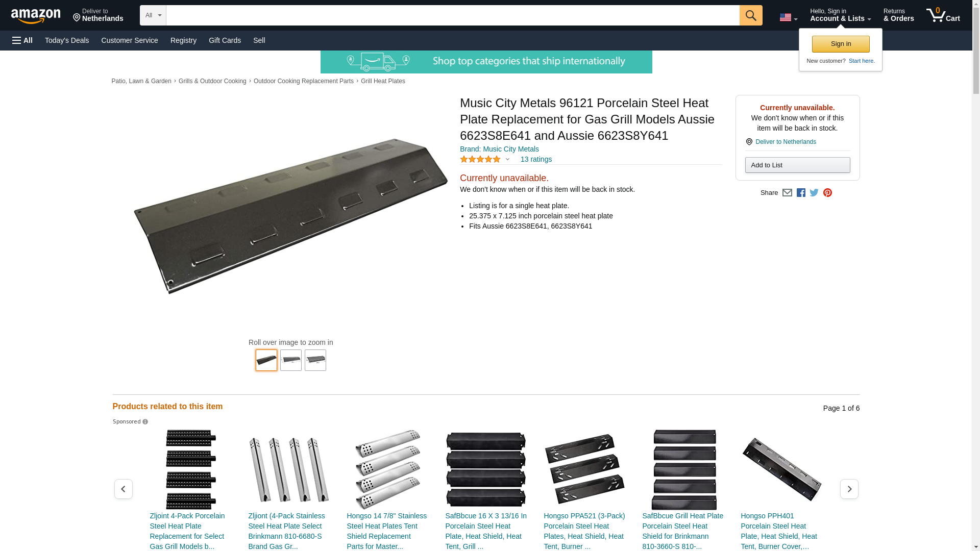Open the All hamburger menu

click(x=22, y=40)
